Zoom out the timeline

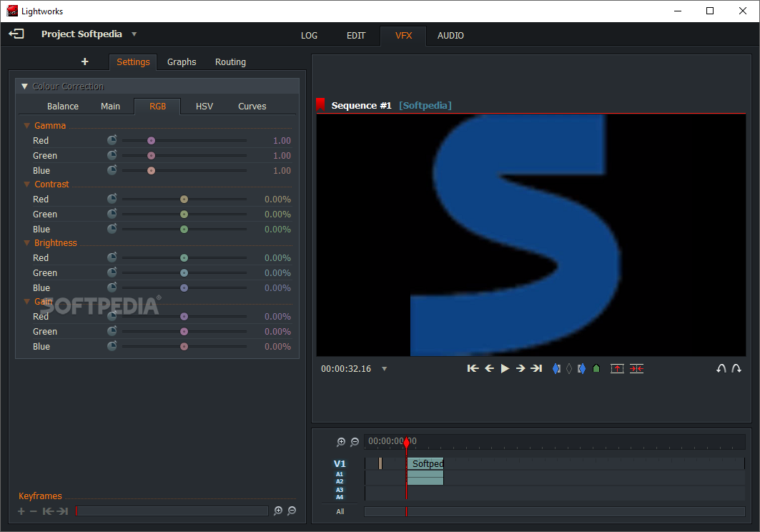click(x=355, y=442)
